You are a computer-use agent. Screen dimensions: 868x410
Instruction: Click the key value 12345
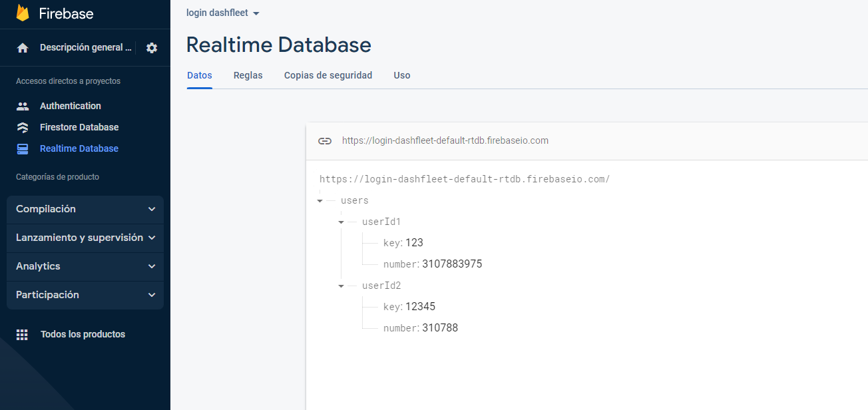click(x=420, y=307)
